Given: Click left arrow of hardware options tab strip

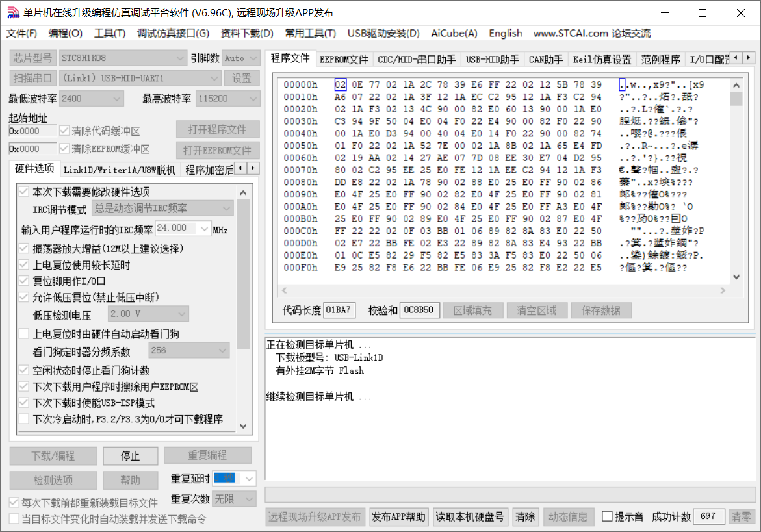Looking at the screenshot, I should pyautogui.click(x=240, y=168).
